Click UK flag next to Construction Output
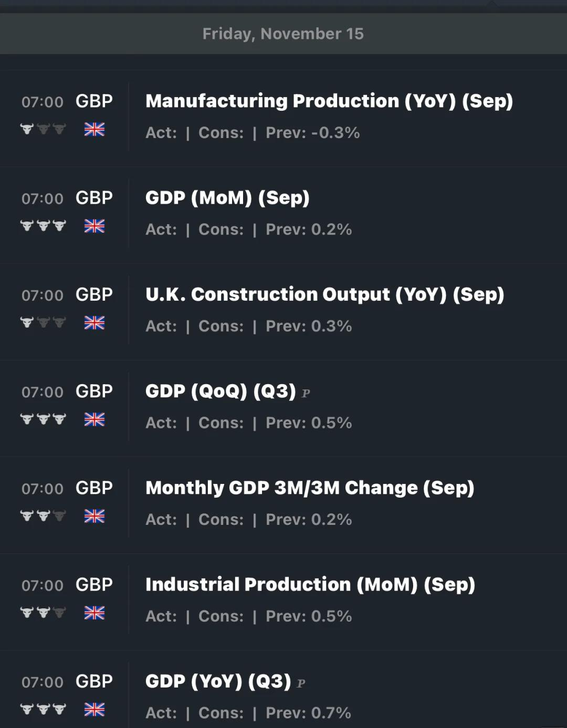The height and width of the screenshot is (728, 567). coord(94,323)
